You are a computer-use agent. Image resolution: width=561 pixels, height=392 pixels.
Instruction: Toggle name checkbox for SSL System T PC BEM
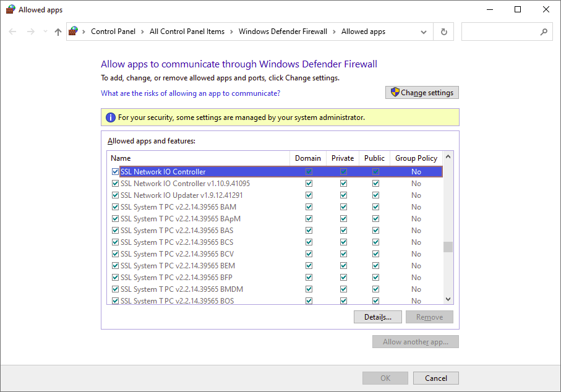coord(115,266)
